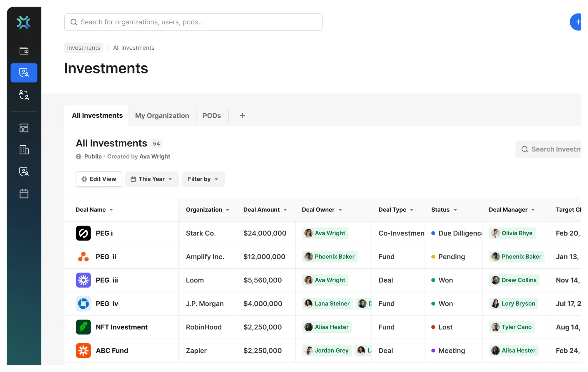The image size is (588, 372).
Task: Click the Lost status in NFT Investment row
Action: coord(442,327)
